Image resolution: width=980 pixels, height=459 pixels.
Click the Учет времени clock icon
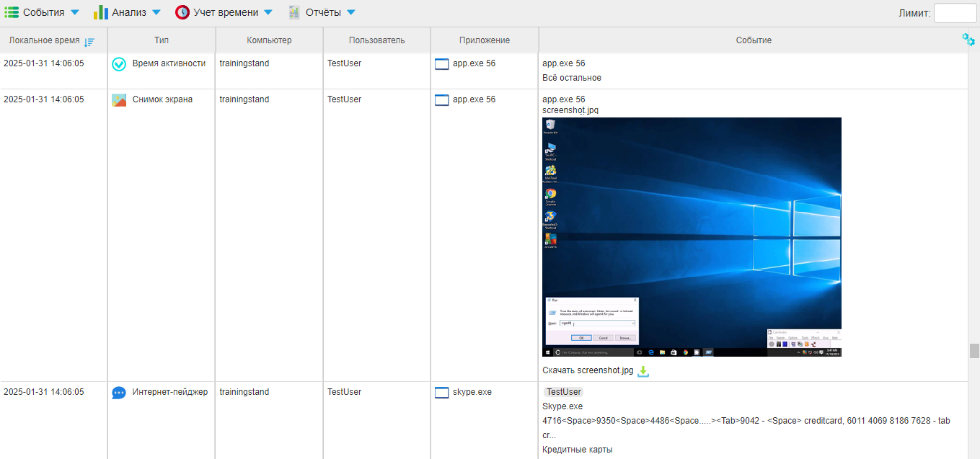(181, 12)
